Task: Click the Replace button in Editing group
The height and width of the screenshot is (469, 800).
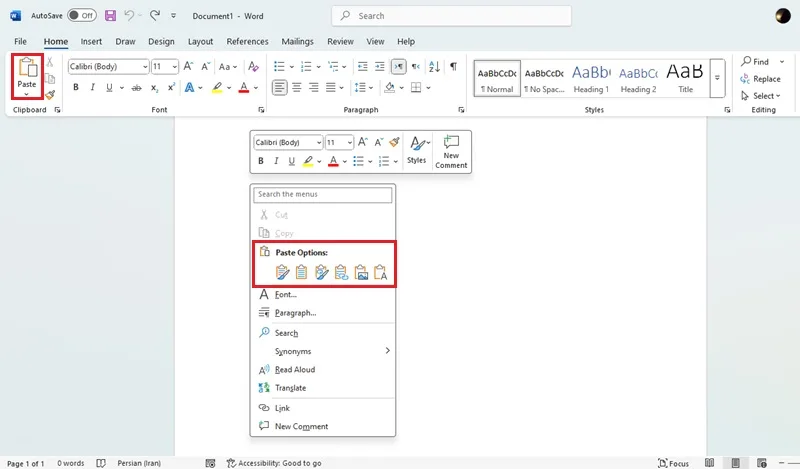Action: tap(761, 79)
